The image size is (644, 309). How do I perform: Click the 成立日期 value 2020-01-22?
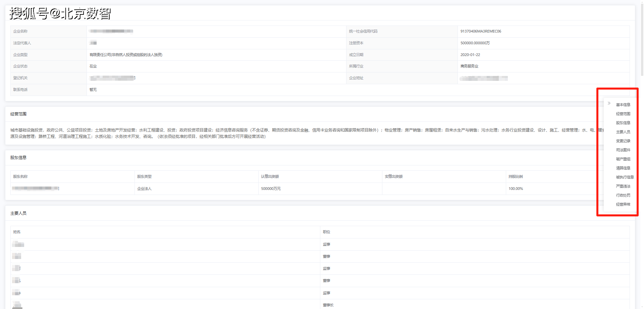470,55
